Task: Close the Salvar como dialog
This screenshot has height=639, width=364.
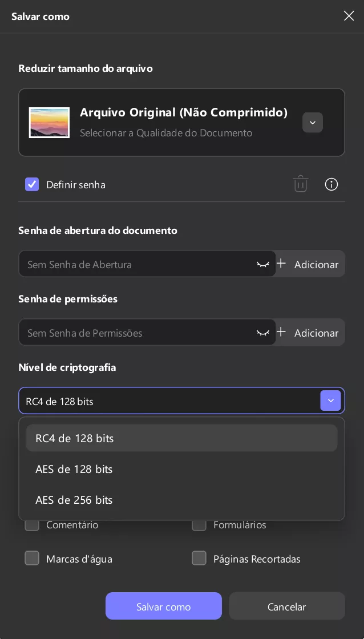Action: click(349, 16)
